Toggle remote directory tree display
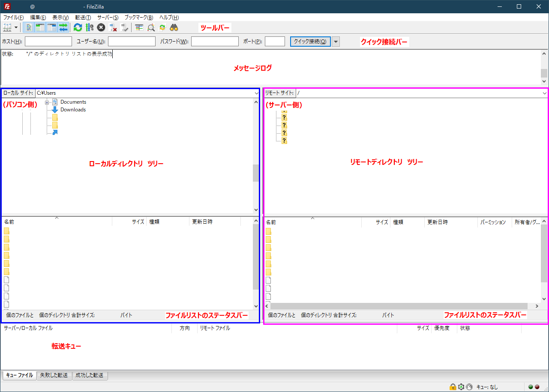The image size is (549, 392). coord(52,27)
